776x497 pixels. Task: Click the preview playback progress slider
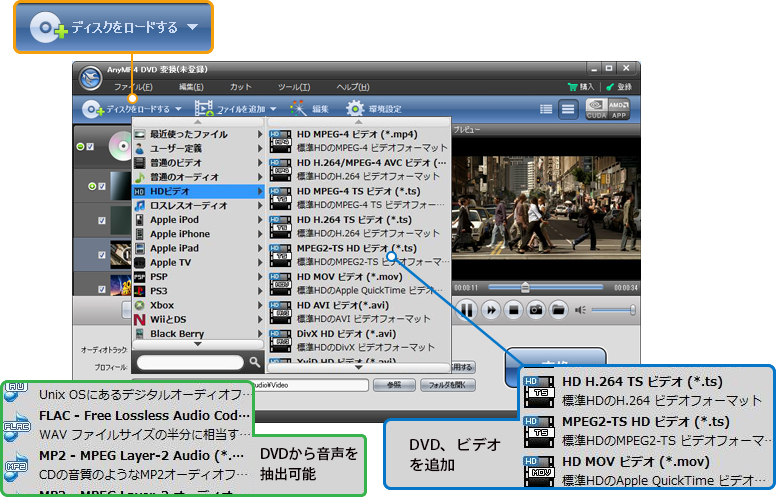pos(545,287)
